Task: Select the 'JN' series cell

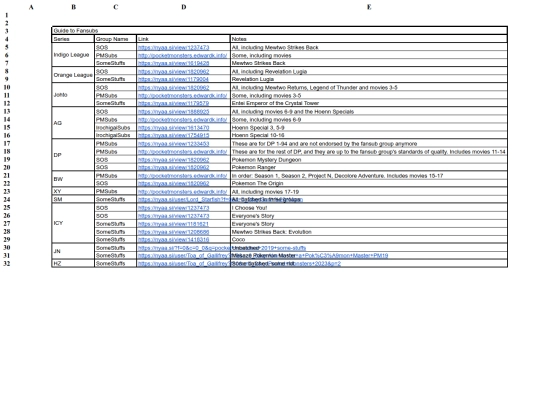Action: tap(73, 251)
